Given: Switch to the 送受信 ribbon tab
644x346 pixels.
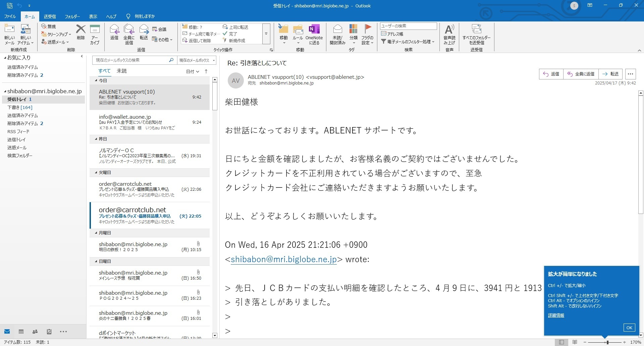Looking at the screenshot, I should 50,16.
